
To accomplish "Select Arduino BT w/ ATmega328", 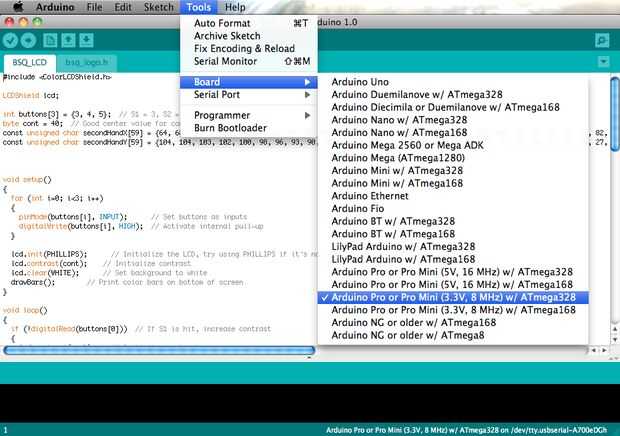I will point(453,221).
